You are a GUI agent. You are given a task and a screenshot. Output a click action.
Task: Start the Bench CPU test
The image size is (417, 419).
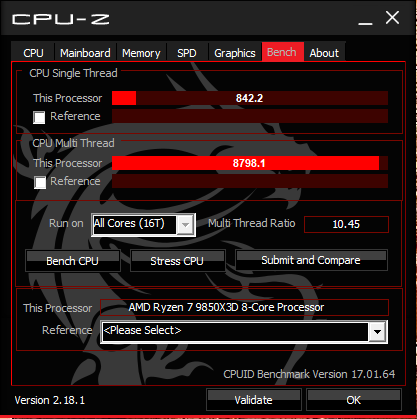pos(73,261)
